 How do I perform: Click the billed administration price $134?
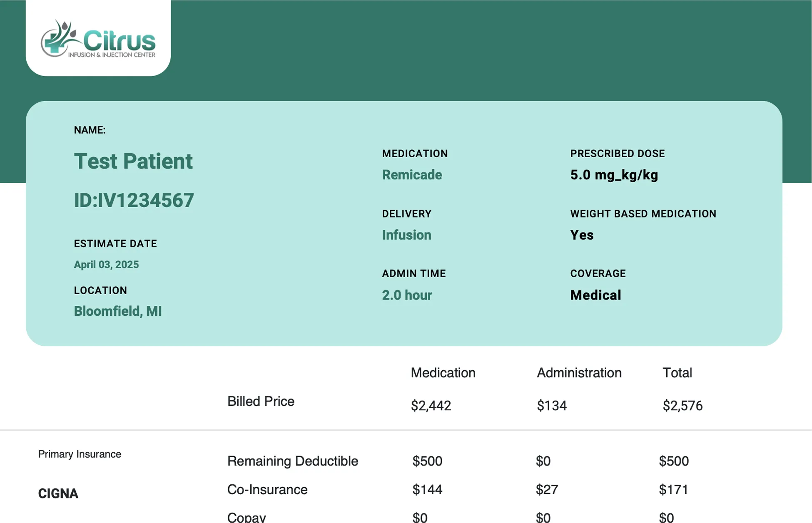click(552, 406)
